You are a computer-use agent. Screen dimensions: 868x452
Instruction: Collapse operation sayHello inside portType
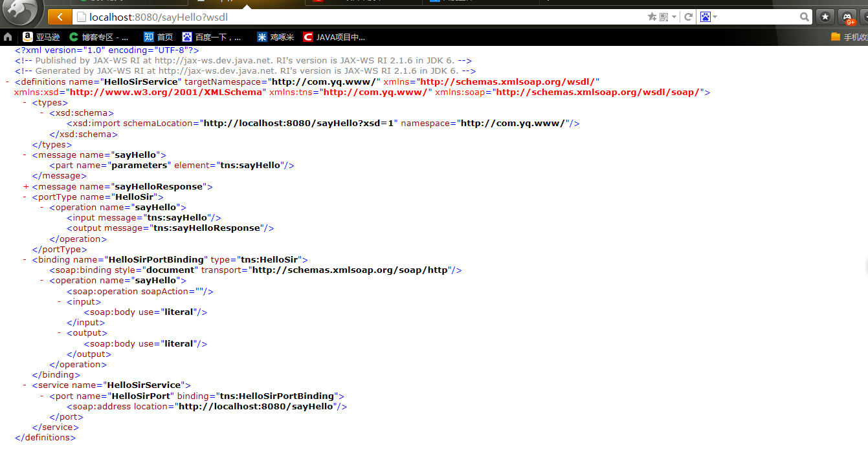point(42,207)
